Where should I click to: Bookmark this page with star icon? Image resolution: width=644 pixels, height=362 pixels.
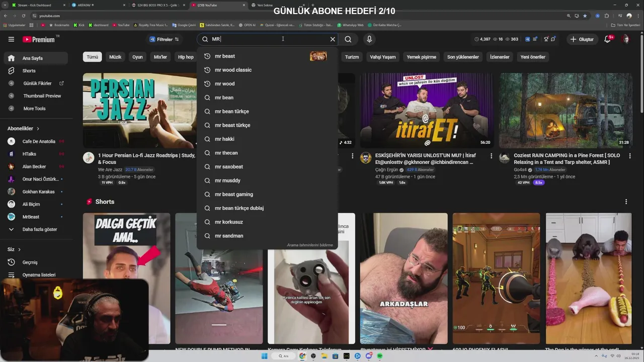(585, 16)
